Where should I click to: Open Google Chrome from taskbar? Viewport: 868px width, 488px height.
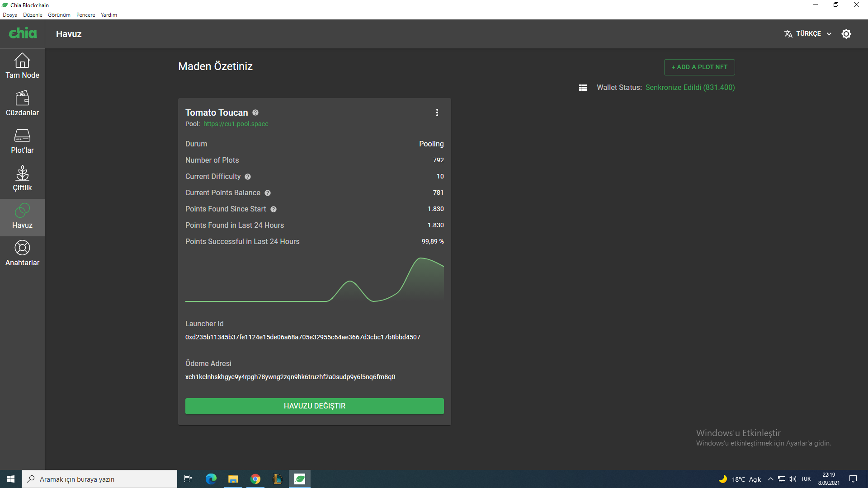click(x=255, y=479)
